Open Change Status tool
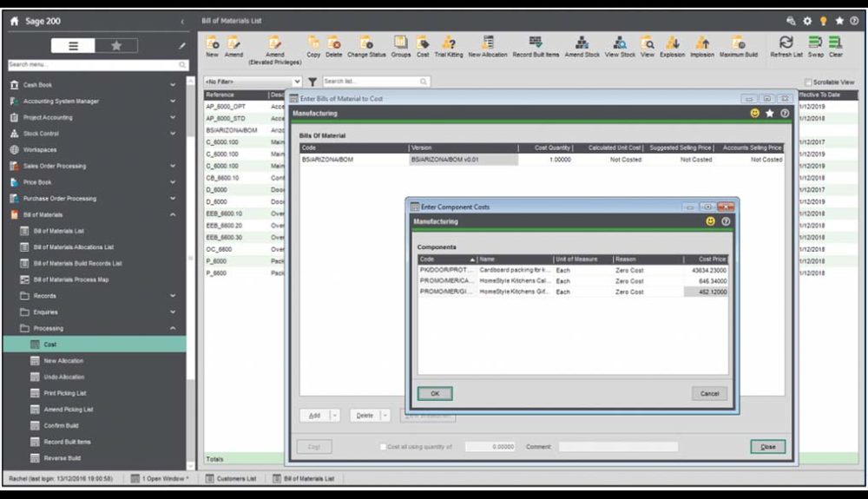Image resolution: width=868 pixels, height=499 pixels. coord(366,47)
